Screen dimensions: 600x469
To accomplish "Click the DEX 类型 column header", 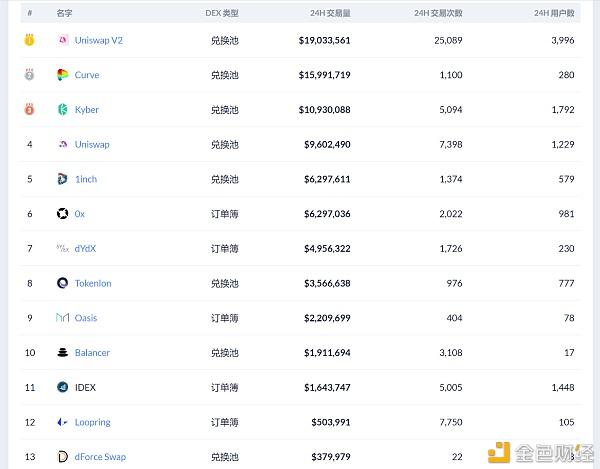I will pyautogui.click(x=222, y=13).
